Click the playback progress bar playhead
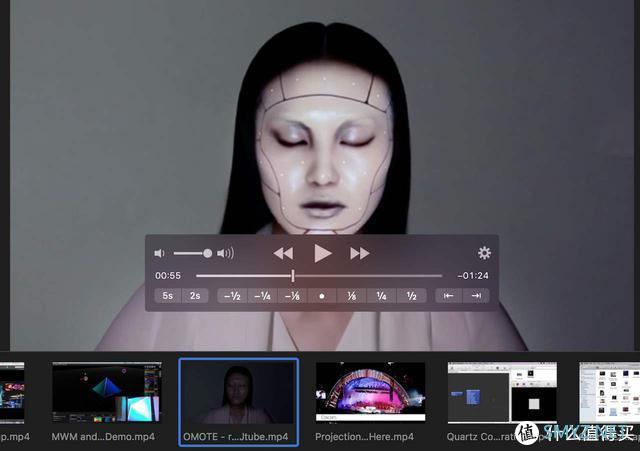Screen dimensions: 640x451 (x=293, y=276)
